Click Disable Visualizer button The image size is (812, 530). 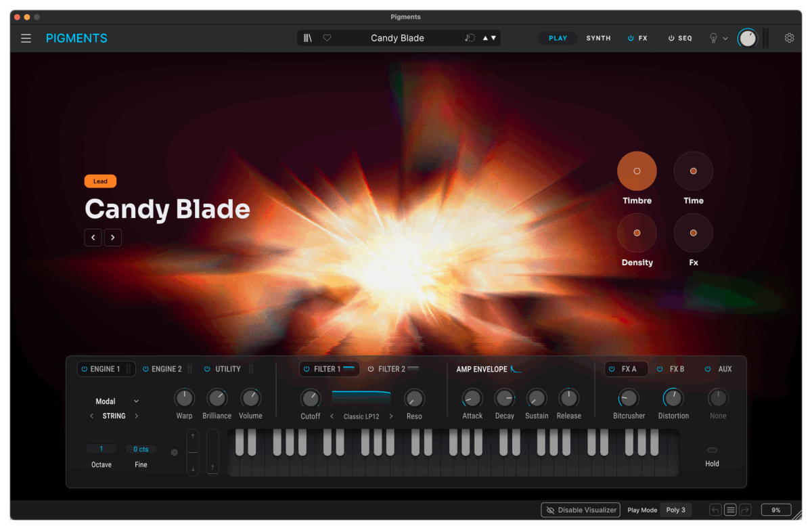tap(581, 510)
